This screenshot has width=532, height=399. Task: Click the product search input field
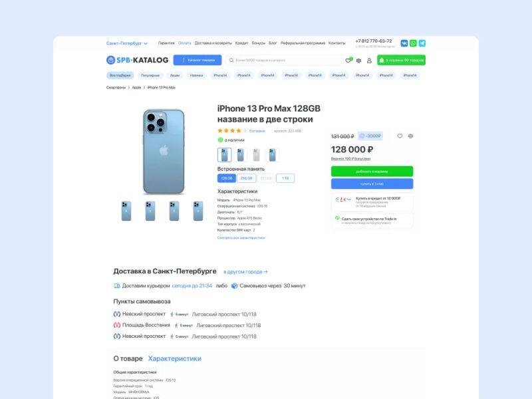point(285,60)
